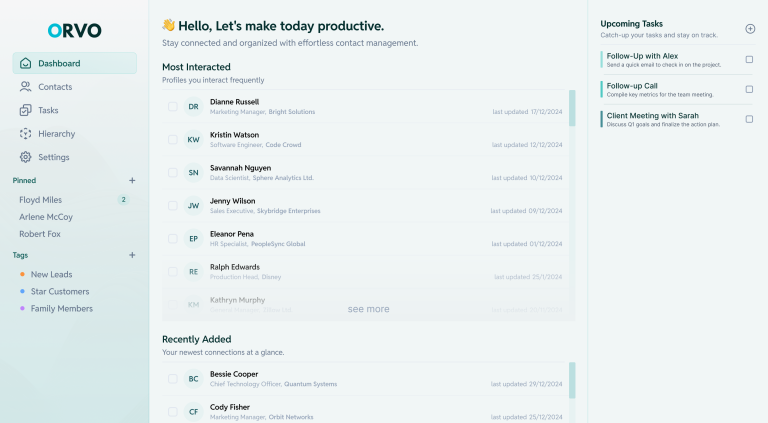This screenshot has width=768, height=423.
Task: Click Eleanor Pena's name
Action: [232, 234]
